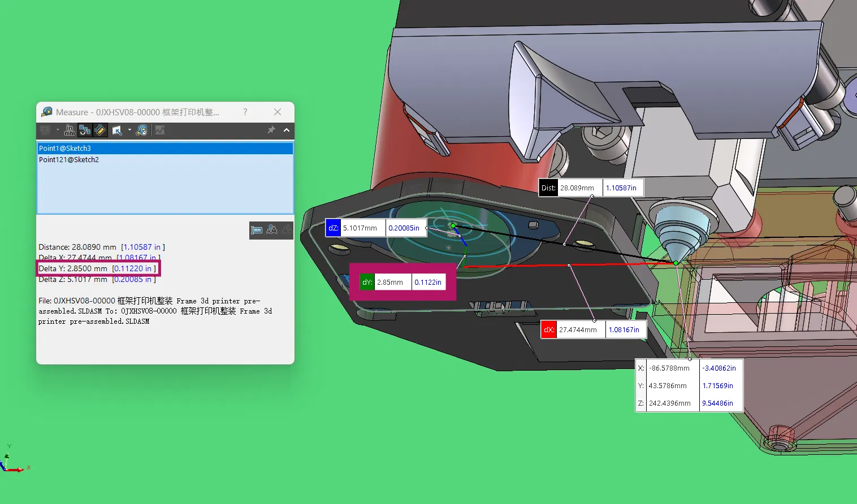Image resolution: width=857 pixels, height=504 pixels.
Task: Increase the measurement text font size
Action: (272, 230)
